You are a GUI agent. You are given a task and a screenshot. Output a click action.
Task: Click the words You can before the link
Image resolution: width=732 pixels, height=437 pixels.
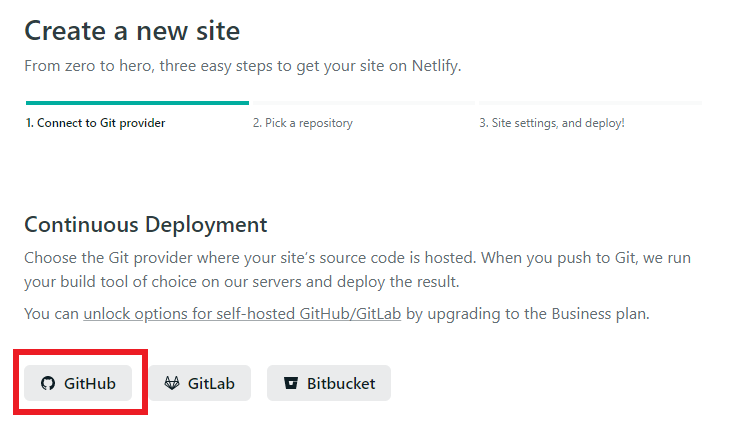(51, 314)
